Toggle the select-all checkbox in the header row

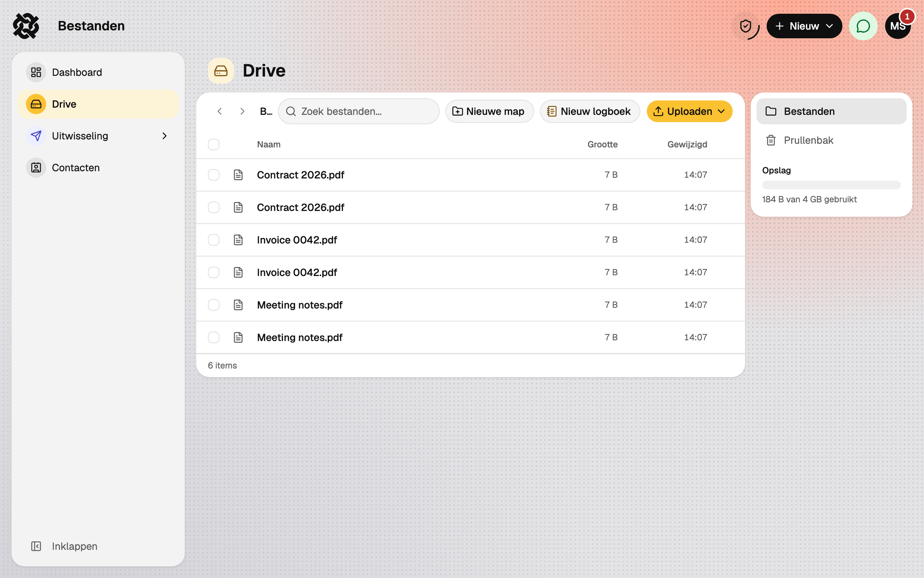[213, 144]
